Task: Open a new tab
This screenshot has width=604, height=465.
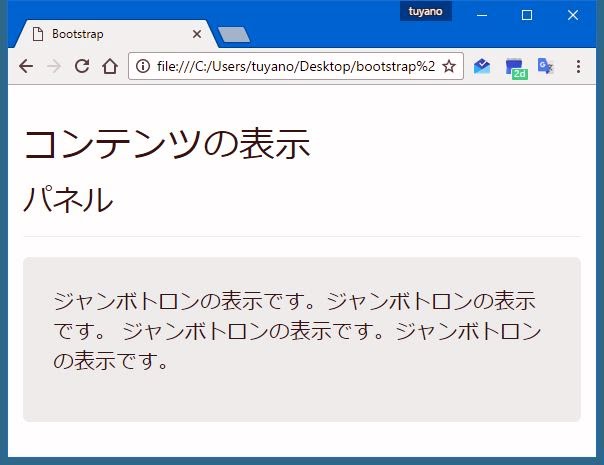Action: click(x=233, y=35)
